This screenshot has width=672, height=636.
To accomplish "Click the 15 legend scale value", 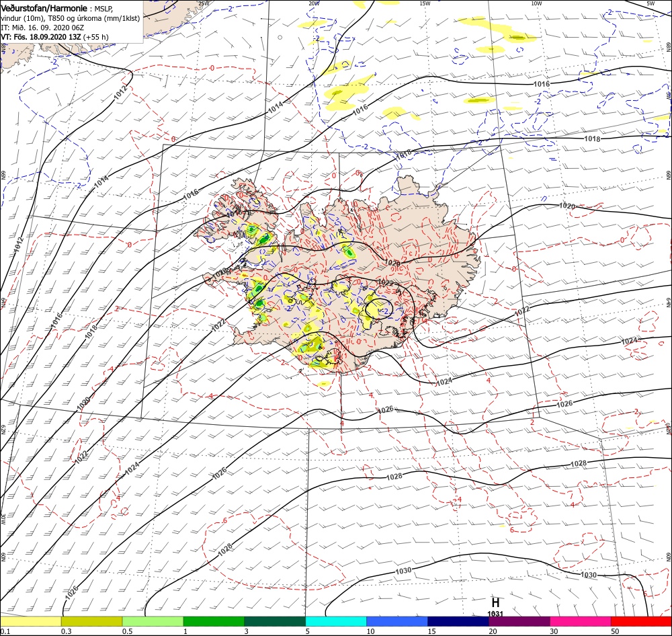I will pos(431,631).
